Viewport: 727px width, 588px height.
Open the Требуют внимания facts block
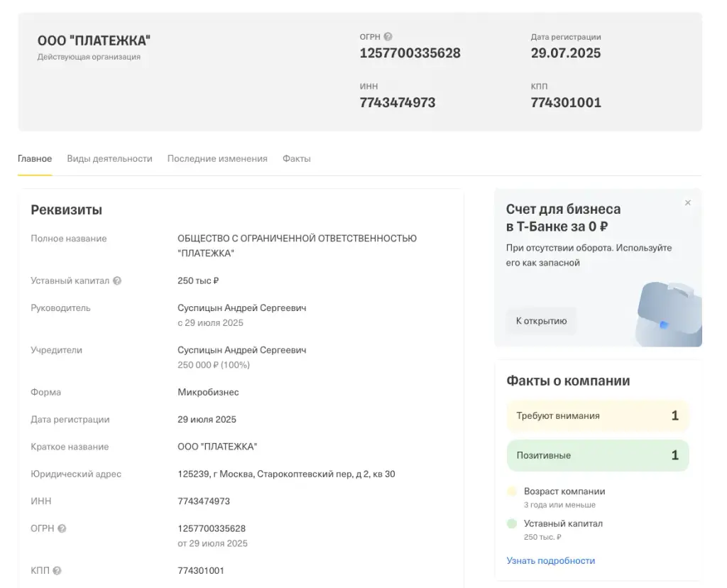tap(598, 415)
